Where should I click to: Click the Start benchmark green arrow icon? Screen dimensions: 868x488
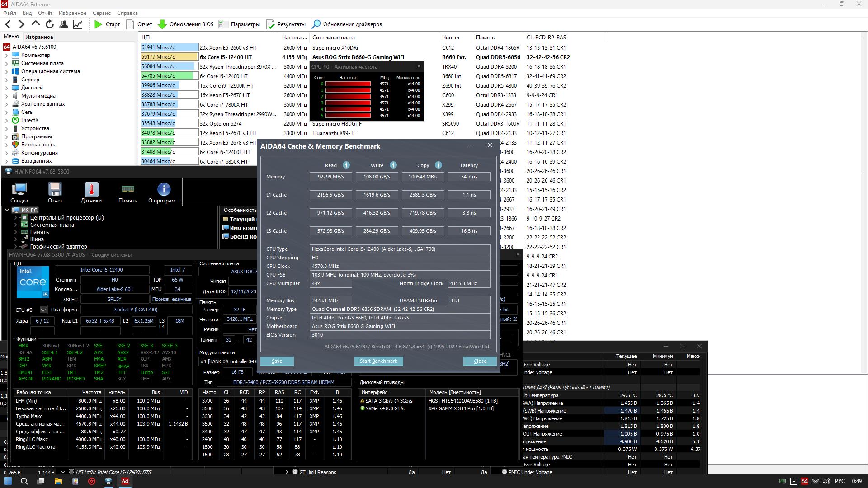(x=98, y=24)
